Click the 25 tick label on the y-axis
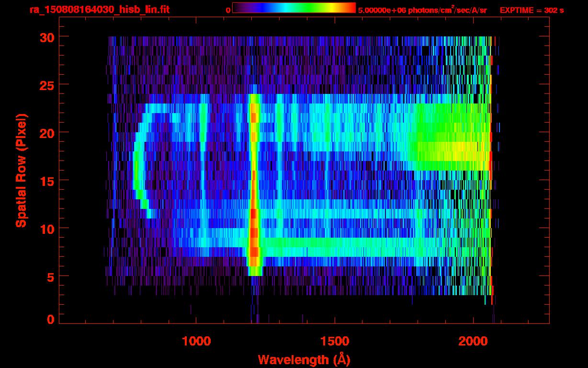Viewport: 588px width, 368px height. click(x=47, y=85)
